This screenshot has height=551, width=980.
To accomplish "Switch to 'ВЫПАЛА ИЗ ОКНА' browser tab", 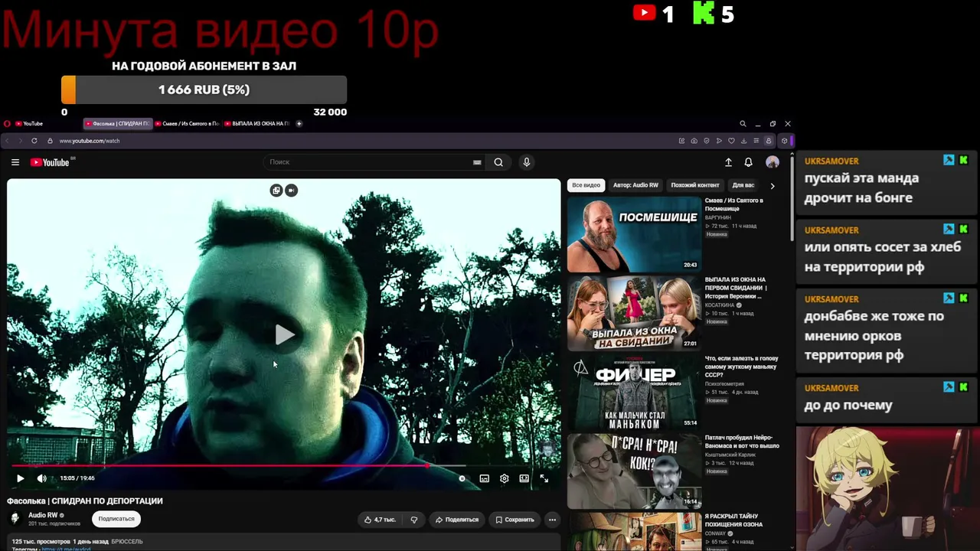I will click(257, 123).
